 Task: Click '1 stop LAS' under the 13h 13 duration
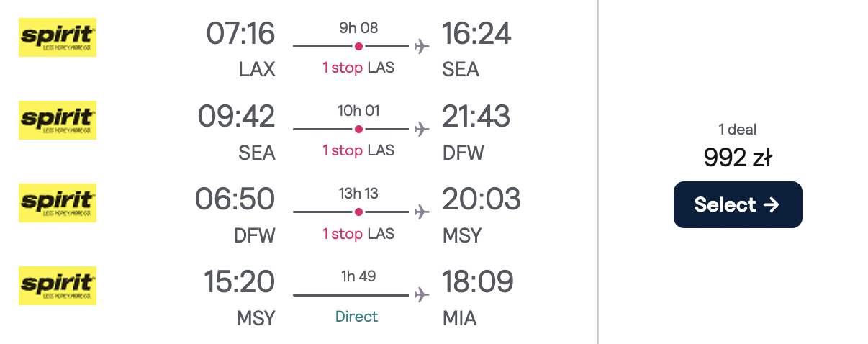point(358,234)
